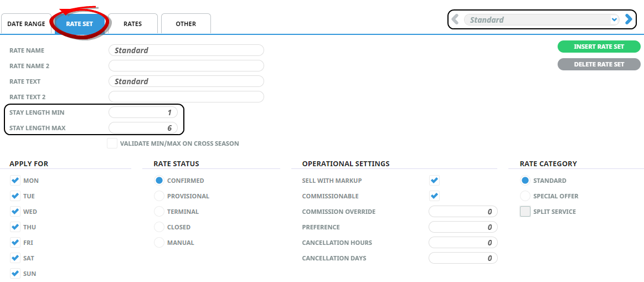Click the Delete Rate Set button
Image resolution: width=644 pixels, height=282 pixels.
click(x=599, y=64)
